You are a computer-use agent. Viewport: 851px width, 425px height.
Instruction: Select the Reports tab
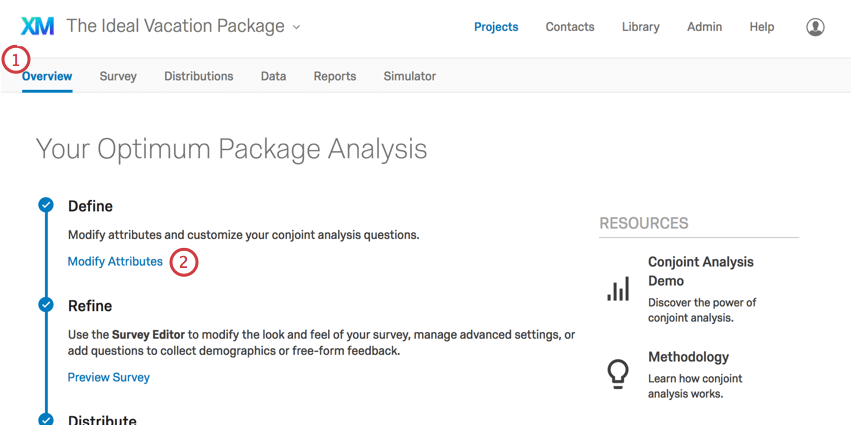[x=334, y=76]
